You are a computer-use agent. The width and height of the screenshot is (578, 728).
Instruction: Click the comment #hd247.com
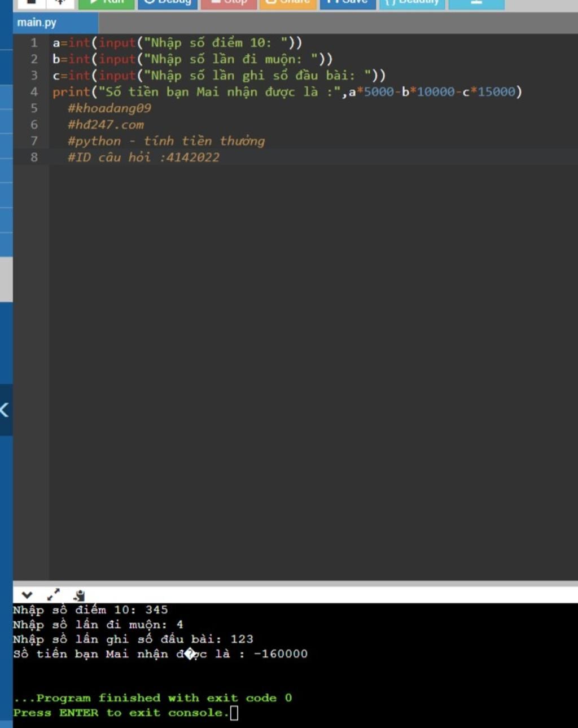(x=106, y=125)
